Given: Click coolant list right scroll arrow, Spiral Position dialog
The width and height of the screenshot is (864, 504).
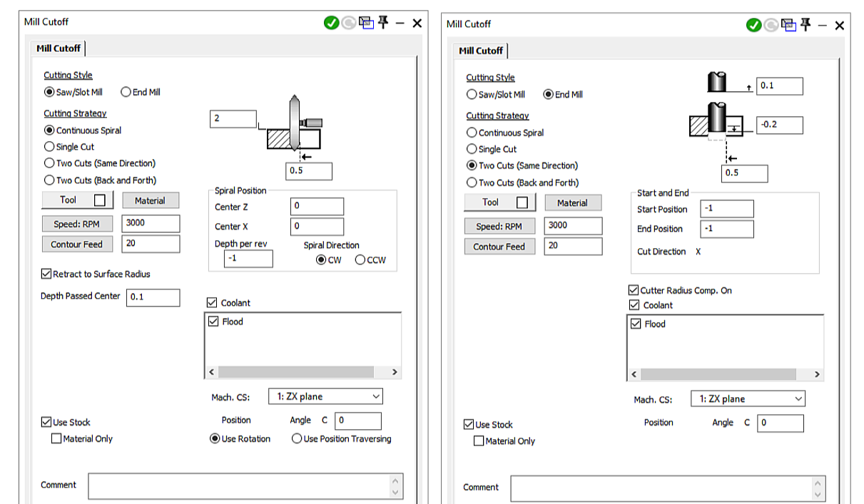Looking at the screenshot, I should (x=395, y=372).
